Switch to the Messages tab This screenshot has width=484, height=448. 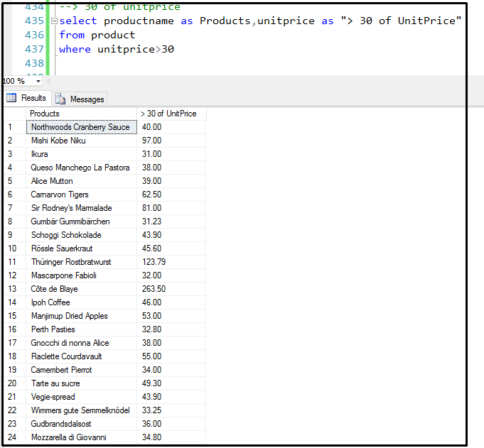click(80, 99)
